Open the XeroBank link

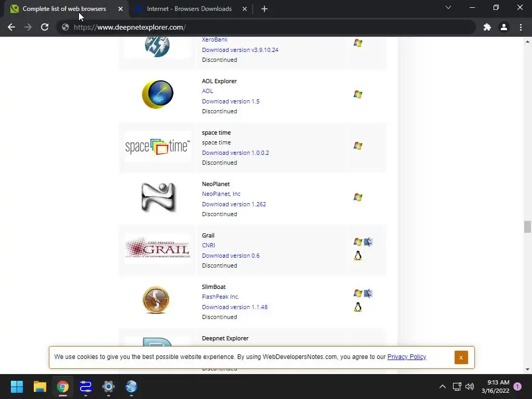pos(215,39)
